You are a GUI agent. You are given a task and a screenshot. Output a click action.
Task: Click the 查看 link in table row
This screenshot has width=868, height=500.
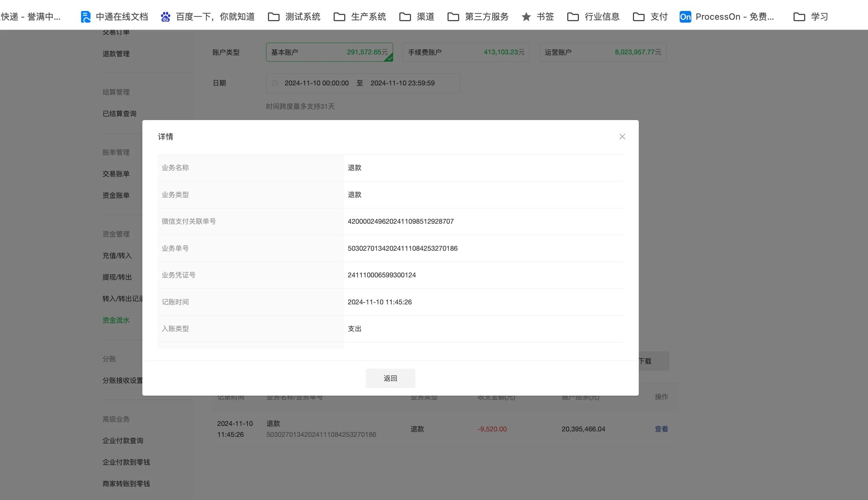tap(661, 429)
